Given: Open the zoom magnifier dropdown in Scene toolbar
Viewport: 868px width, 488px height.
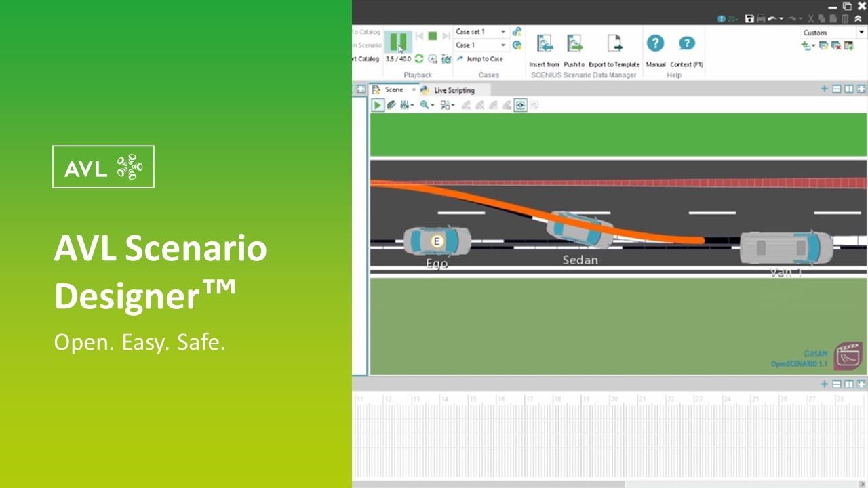Looking at the screenshot, I should (x=427, y=105).
